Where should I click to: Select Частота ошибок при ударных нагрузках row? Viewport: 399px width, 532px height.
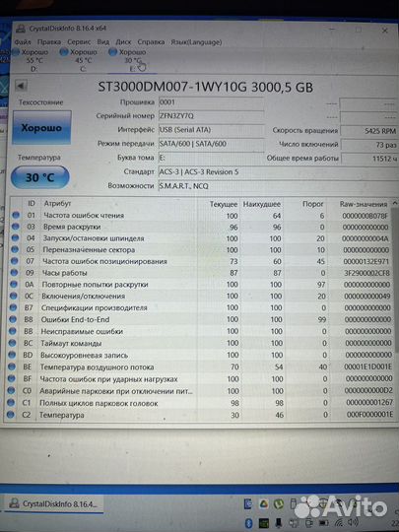click(x=200, y=378)
